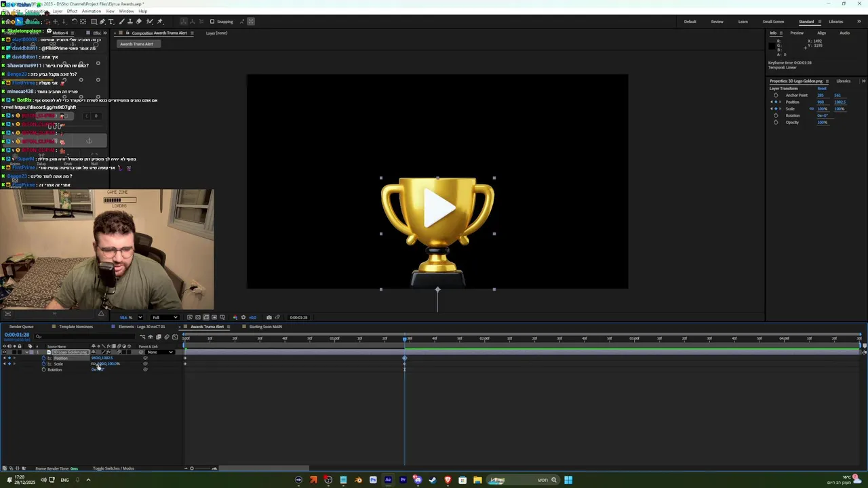Select the Type tool
The image size is (868, 488).
[x=111, y=22]
